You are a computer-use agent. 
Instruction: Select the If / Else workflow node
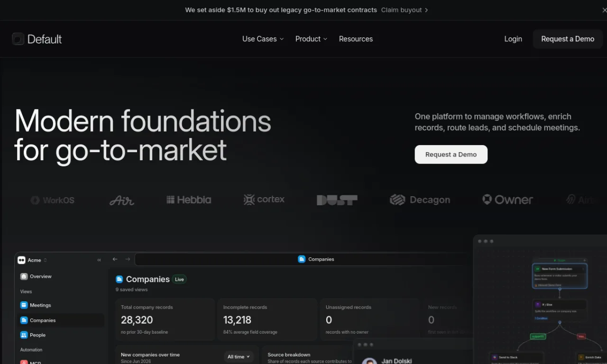pyautogui.click(x=560, y=311)
